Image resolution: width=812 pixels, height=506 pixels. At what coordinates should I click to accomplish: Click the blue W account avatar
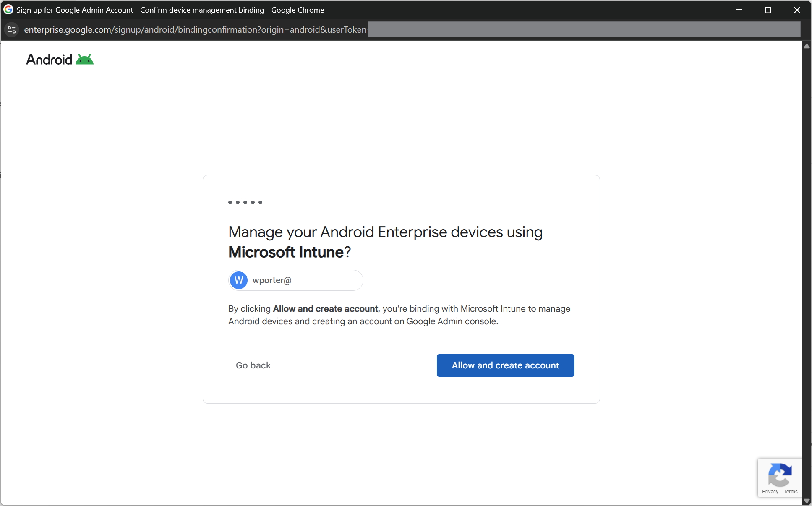point(239,280)
